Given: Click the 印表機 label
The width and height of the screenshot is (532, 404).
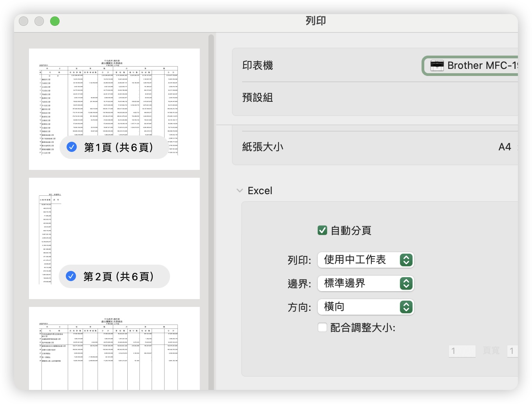Looking at the screenshot, I should (257, 65).
